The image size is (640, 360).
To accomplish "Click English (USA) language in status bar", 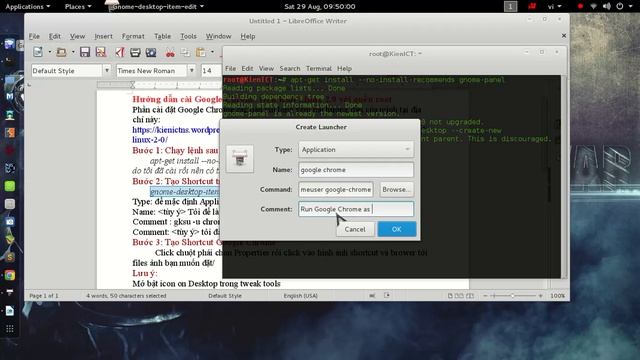I will (300, 296).
